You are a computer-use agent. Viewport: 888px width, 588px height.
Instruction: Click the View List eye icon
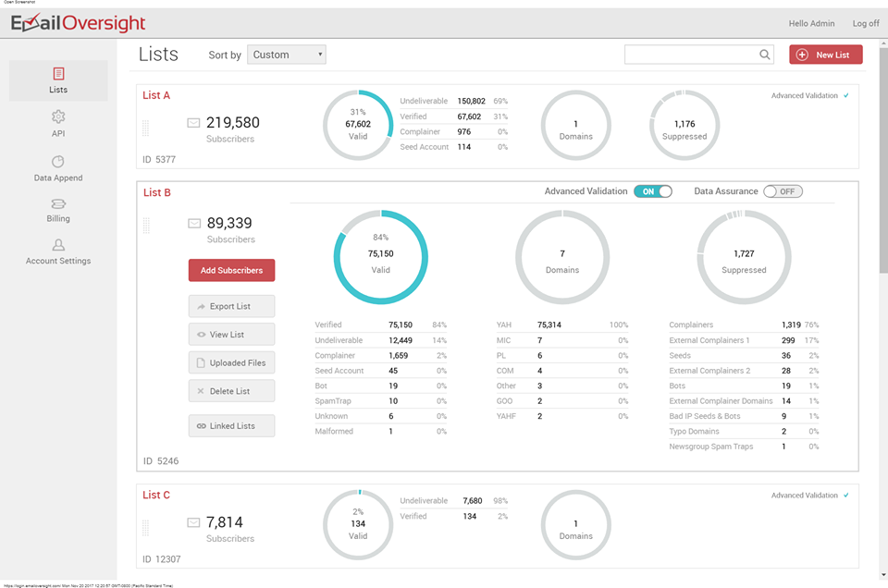point(201,335)
